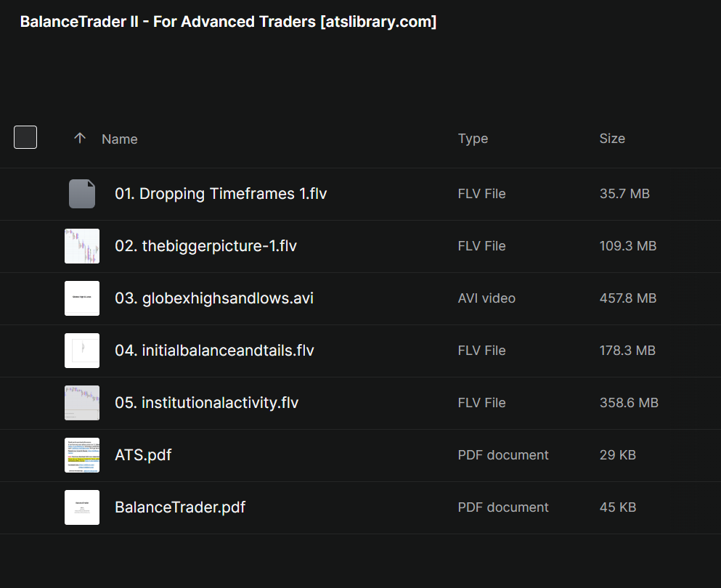
Task: Open 05. institutionalactivity.flv
Action: [206, 403]
